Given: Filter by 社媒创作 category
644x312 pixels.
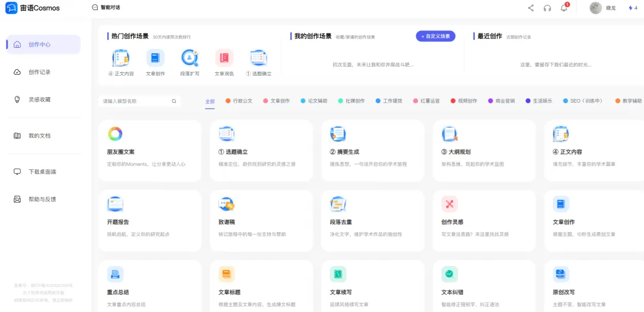Looking at the screenshot, I should click(352, 101).
